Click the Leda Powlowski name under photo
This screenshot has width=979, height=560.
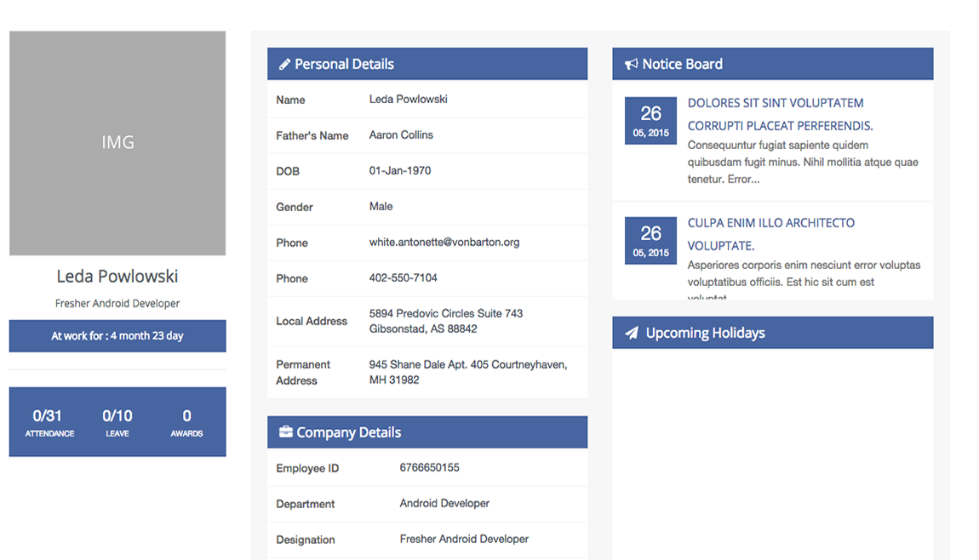coord(117,277)
